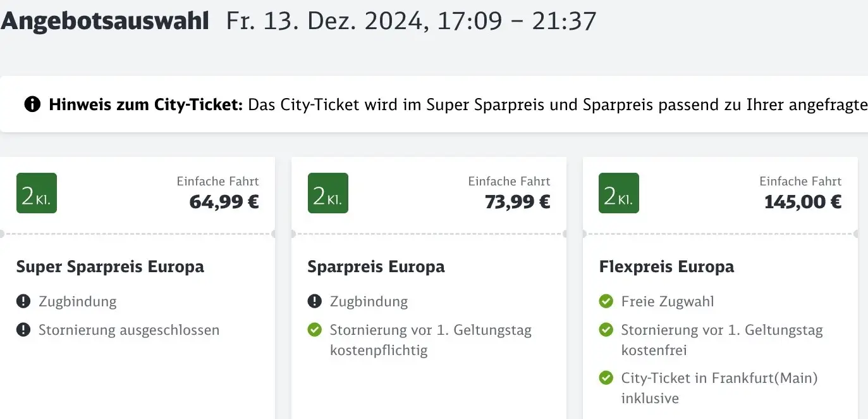The width and height of the screenshot is (868, 419).
Task: Select the Sparpreis Europa offer title
Action: pos(376,266)
